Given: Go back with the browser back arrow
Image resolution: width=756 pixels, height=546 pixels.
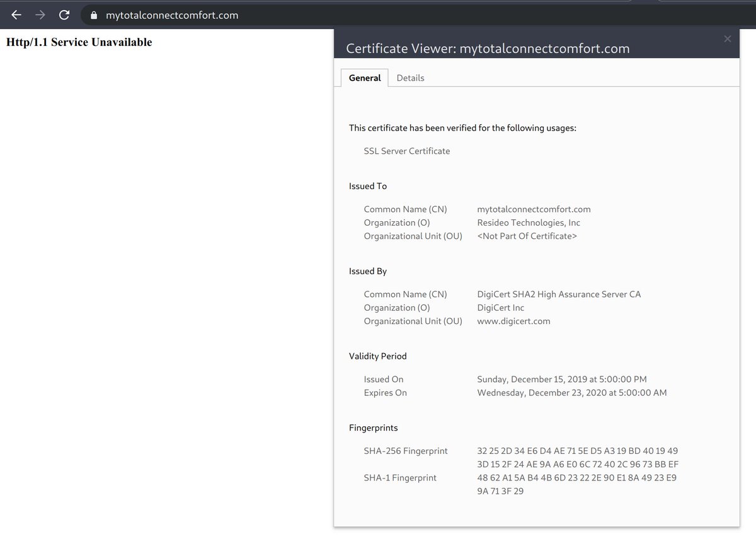Looking at the screenshot, I should tap(17, 15).
